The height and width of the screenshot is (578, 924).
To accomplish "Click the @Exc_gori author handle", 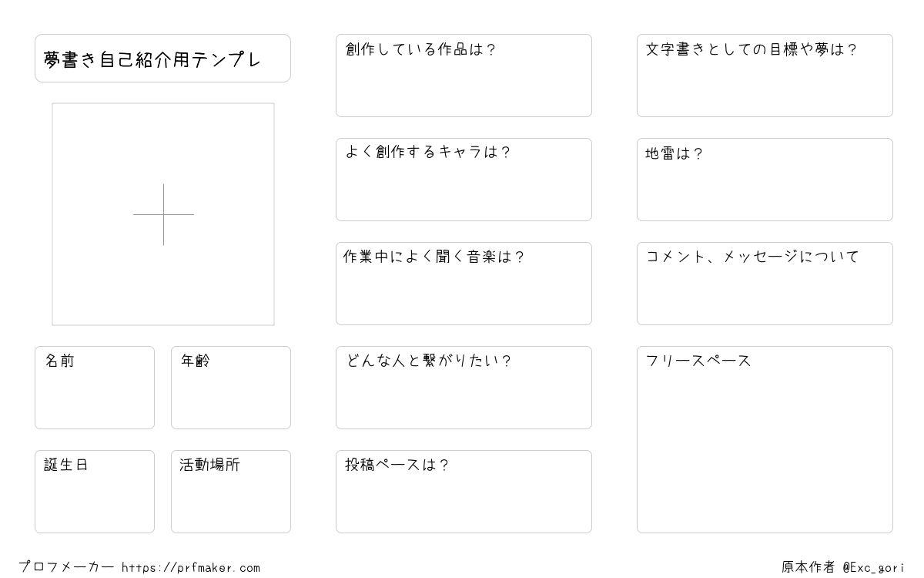I will (873, 567).
